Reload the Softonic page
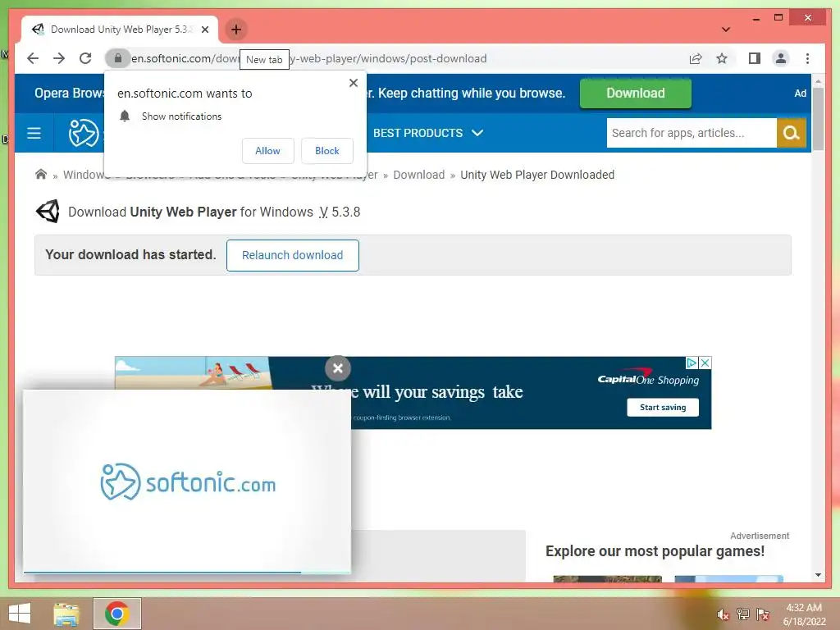 (x=85, y=58)
